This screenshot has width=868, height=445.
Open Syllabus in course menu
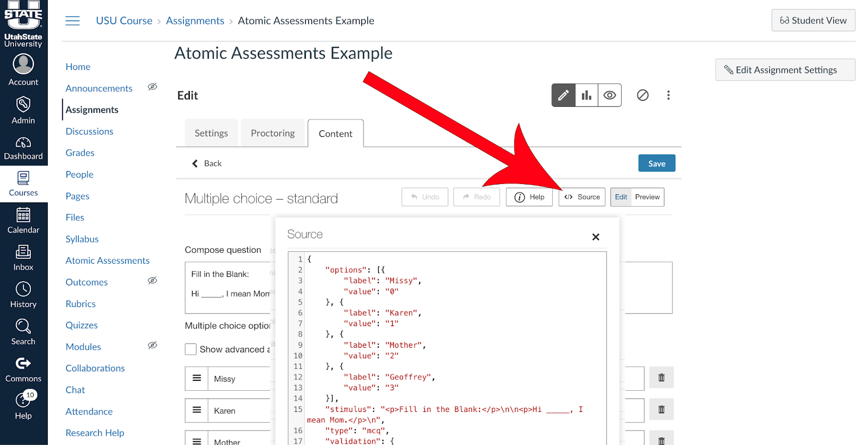tap(82, 239)
